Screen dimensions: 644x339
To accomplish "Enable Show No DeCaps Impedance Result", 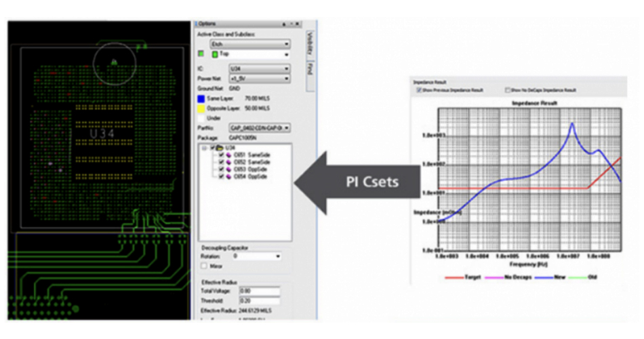I will point(507,90).
